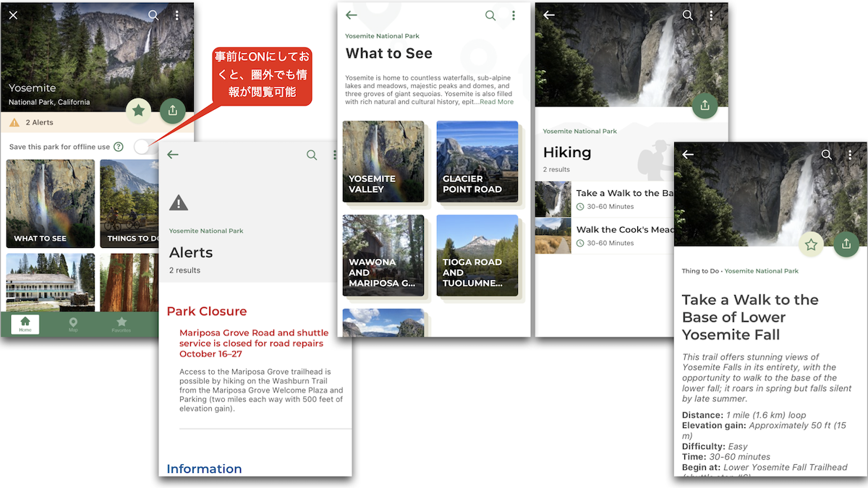This screenshot has width=868, height=488.
Task: Tap the share button on the Hiking screen
Action: [705, 106]
